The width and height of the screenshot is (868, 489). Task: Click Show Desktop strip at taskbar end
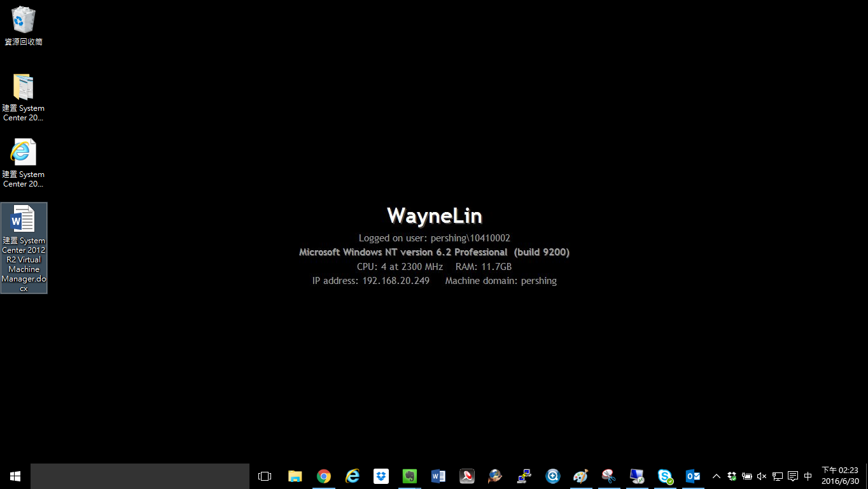[866, 476]
